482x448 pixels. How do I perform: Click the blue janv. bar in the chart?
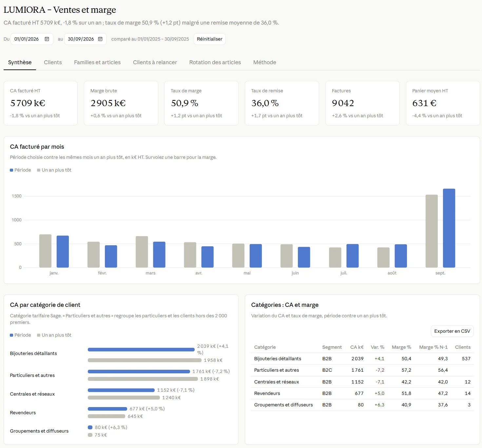coord(63,252)
